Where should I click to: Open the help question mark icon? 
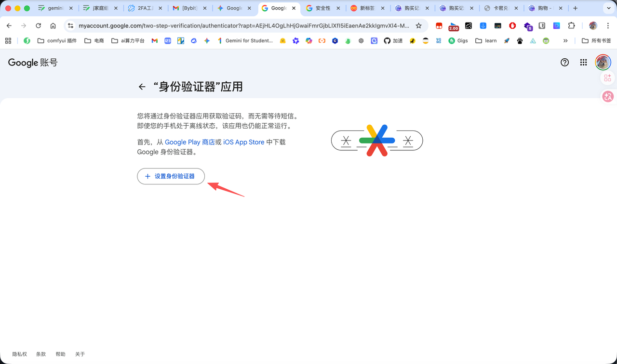tap(564, 62)
